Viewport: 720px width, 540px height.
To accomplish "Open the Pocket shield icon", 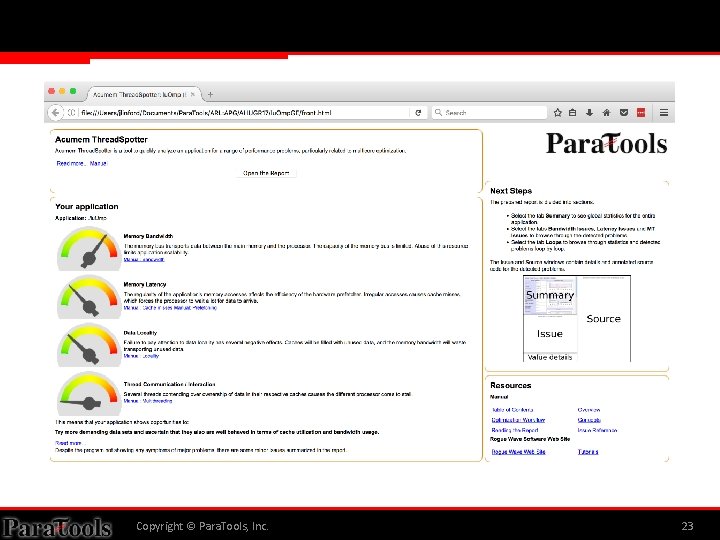I will 624,112.
